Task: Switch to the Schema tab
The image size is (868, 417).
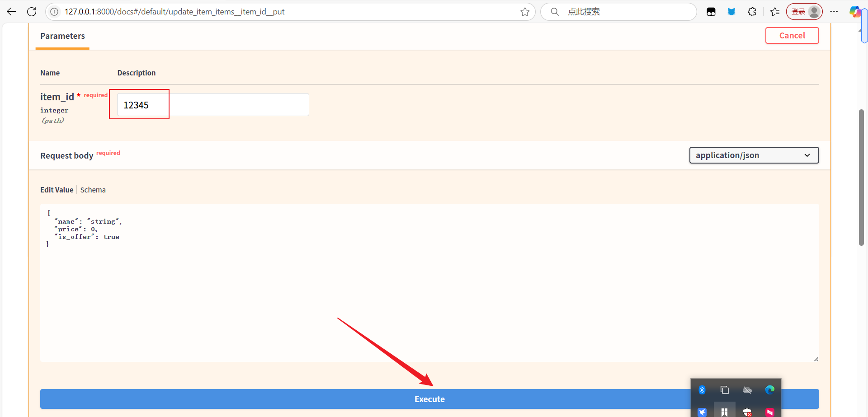Action: pos(93,190)
